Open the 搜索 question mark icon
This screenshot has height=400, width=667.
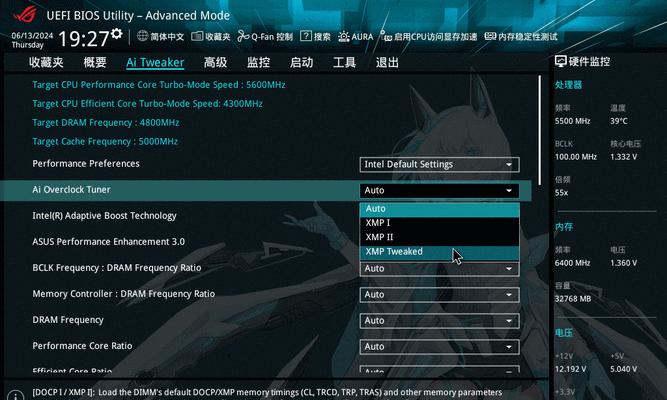[305, 36]
